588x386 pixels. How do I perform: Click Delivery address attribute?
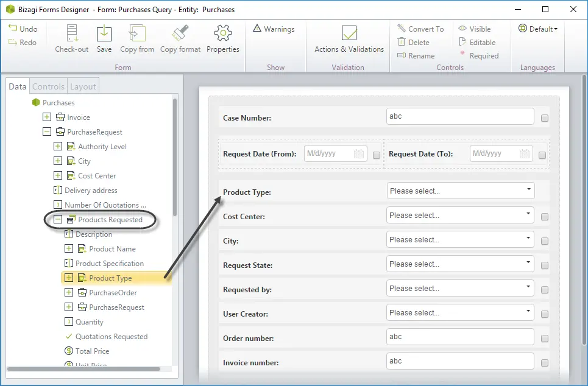[x=91, y=191]
